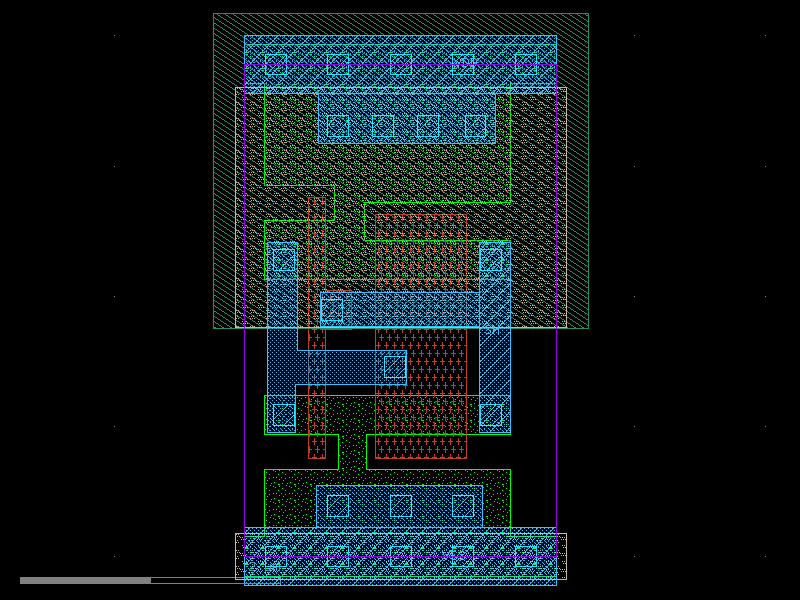Click the gray scale bar at bottom left

click(85, 580)
